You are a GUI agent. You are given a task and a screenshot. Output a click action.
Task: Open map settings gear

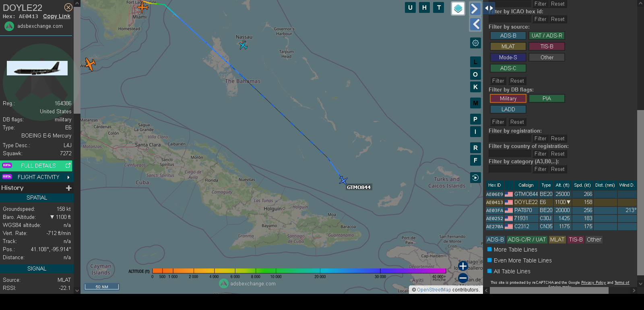click(475, 43)
